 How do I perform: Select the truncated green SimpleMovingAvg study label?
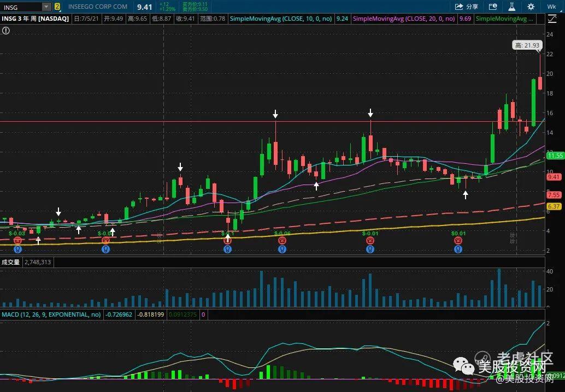504,19
